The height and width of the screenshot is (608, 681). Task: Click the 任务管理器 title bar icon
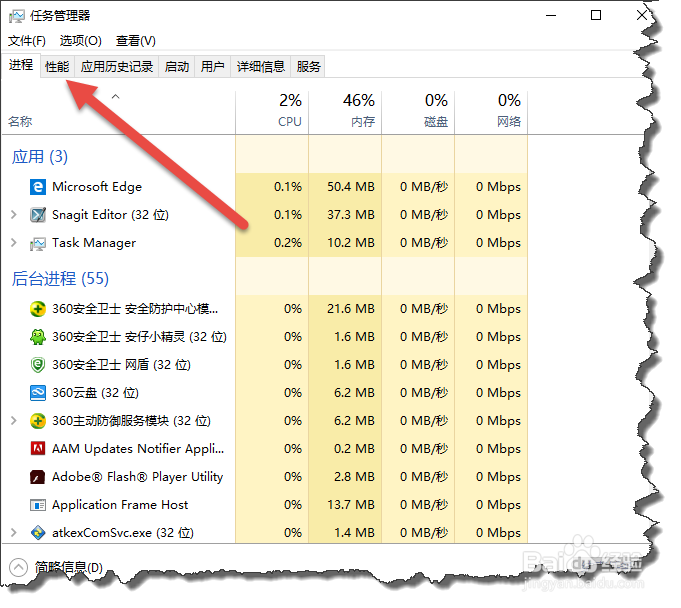(x=17, y=16)
